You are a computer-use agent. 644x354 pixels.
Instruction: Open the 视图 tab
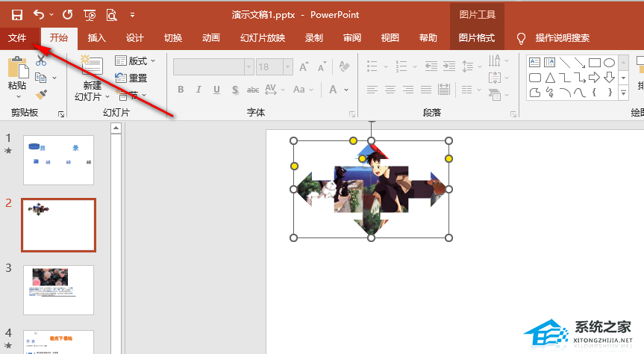coord(390,38)
